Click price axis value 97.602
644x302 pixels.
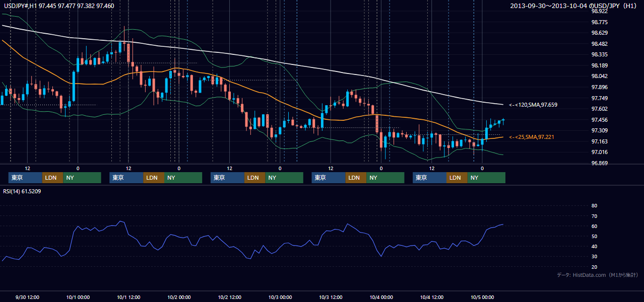[599, 109]
